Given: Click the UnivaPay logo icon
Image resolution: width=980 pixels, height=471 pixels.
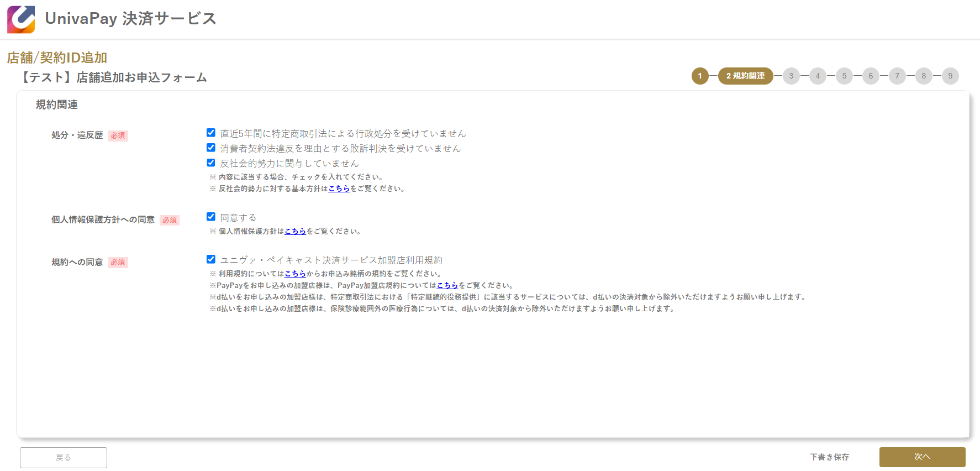Looking at the screenshot, I should [x=21, y=19].
